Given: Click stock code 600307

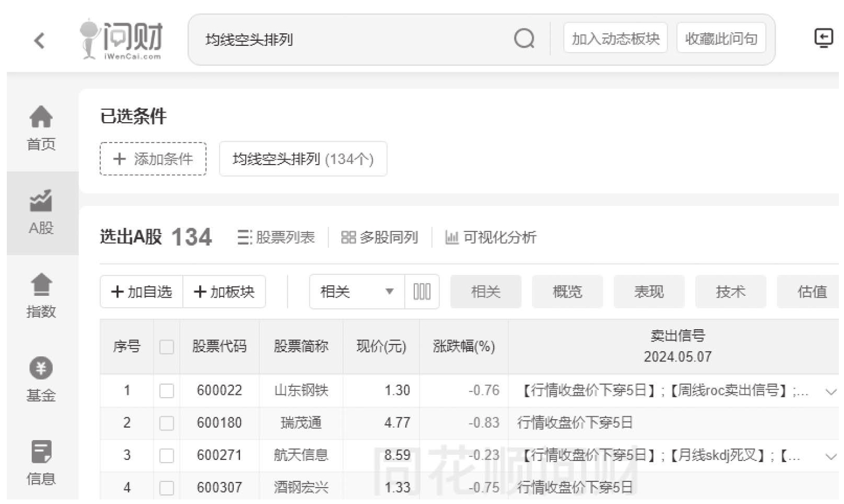Looking at the screenshot, I should (x=219, y=487).
